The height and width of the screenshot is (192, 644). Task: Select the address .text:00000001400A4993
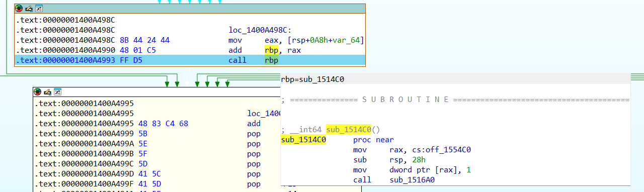66,60
